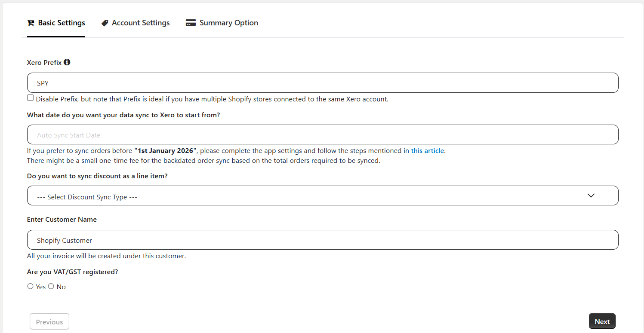Open the Select Discount Sync Type dropdown
Viewport: 644px width, 333px height.
tap(301, 196)
